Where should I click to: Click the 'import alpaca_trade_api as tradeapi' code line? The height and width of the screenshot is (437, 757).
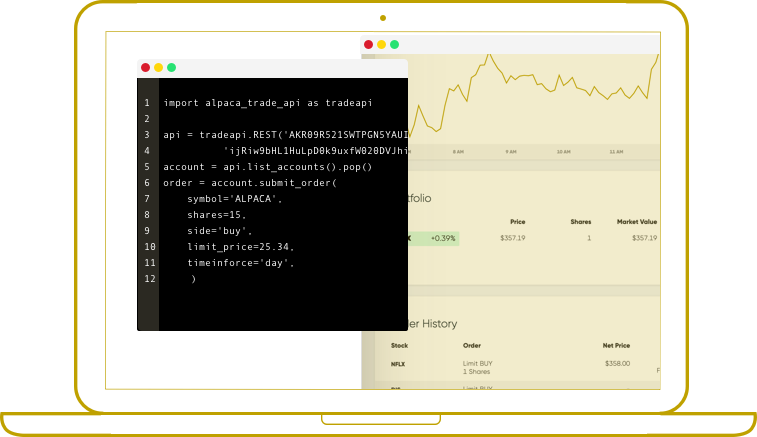coord(268,103)
